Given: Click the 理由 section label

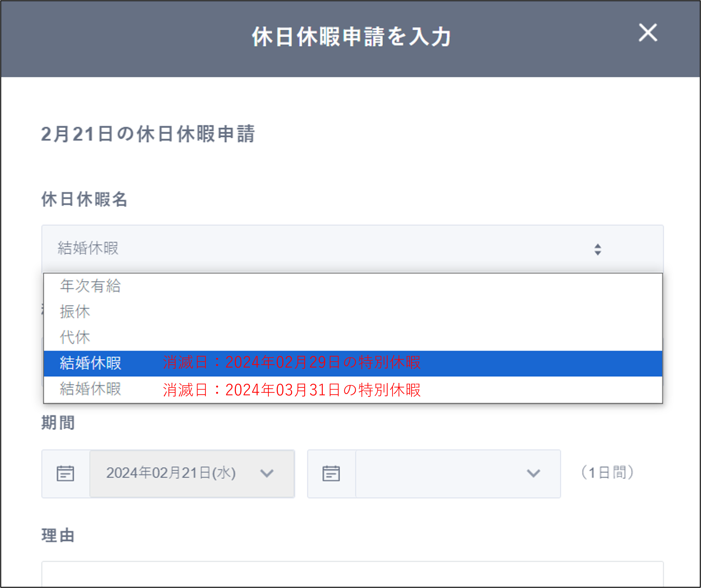Looking at the screenshot, I should point(58,536).
